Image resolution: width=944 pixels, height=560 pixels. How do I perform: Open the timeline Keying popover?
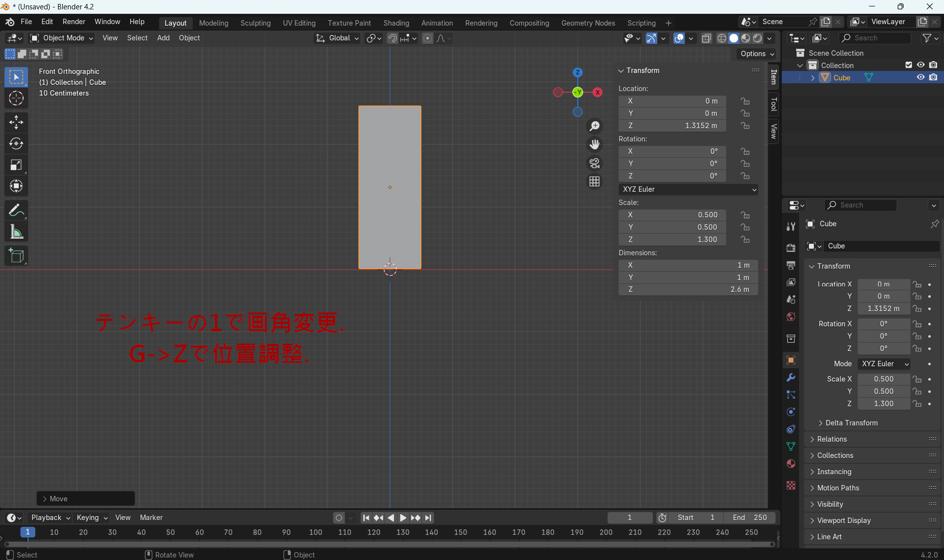coord(92,518)
